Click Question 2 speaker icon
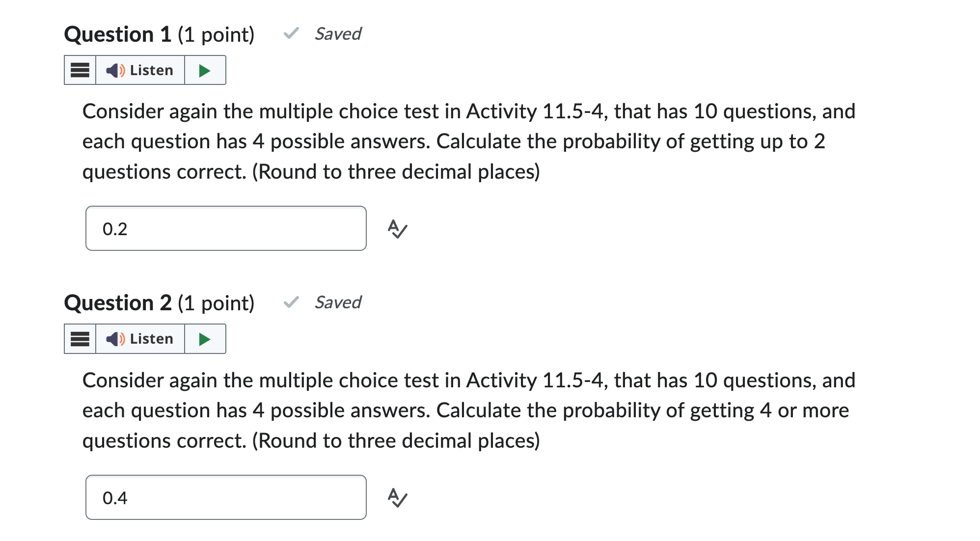The image size is (980, 541). [115, 339]
